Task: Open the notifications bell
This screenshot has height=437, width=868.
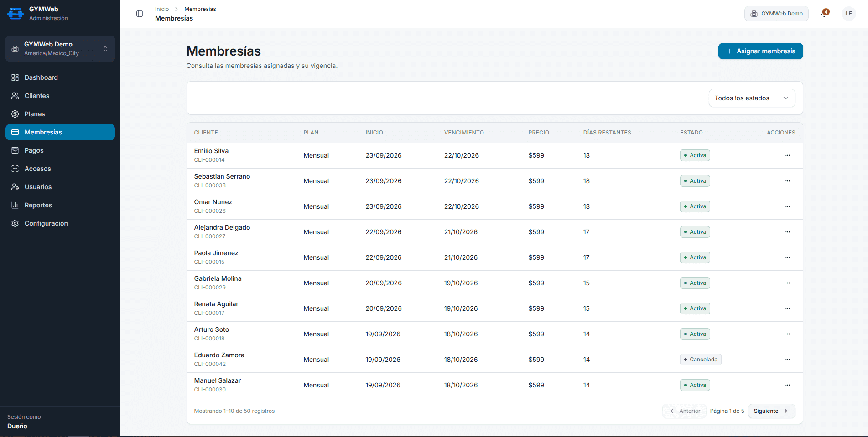Action: [x=825, y=13]
